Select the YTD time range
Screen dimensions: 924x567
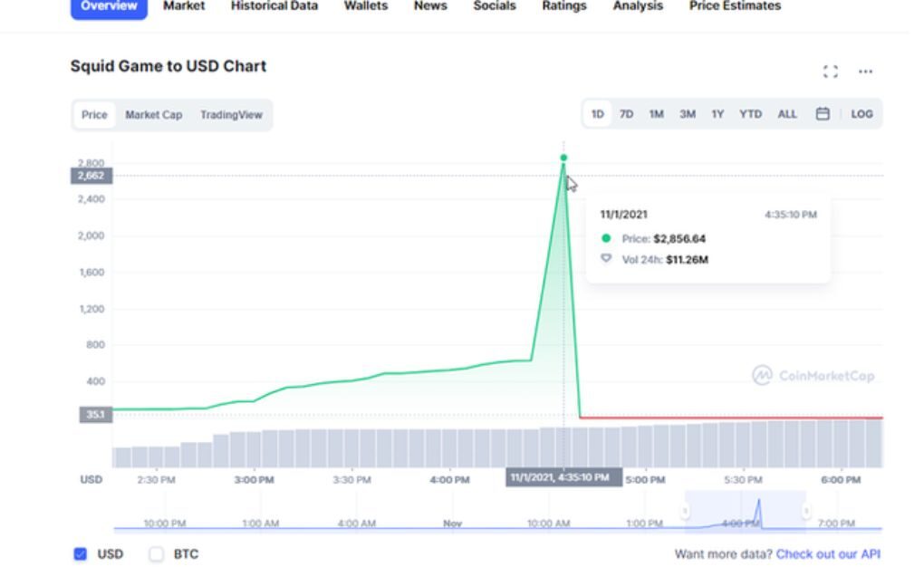[x=750, y=114]
